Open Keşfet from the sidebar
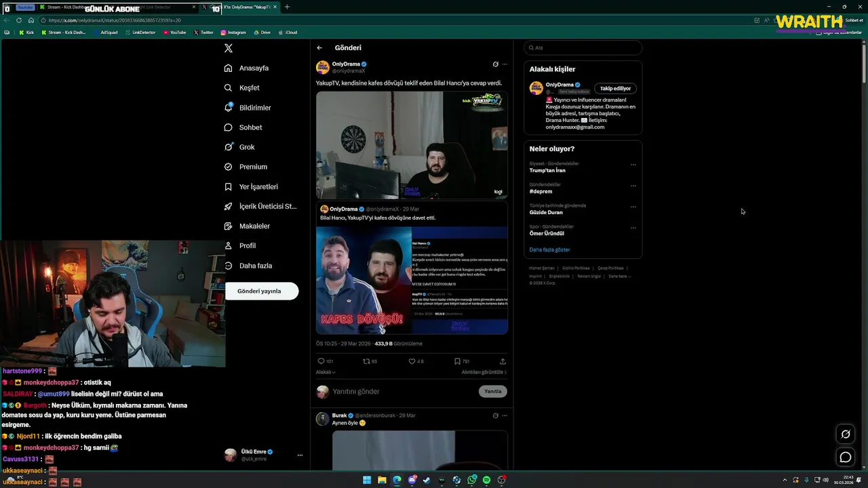 [x=242, y=87]
